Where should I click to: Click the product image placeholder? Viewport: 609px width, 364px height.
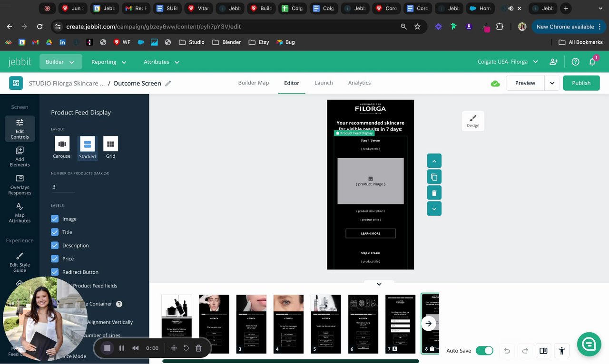371,181
